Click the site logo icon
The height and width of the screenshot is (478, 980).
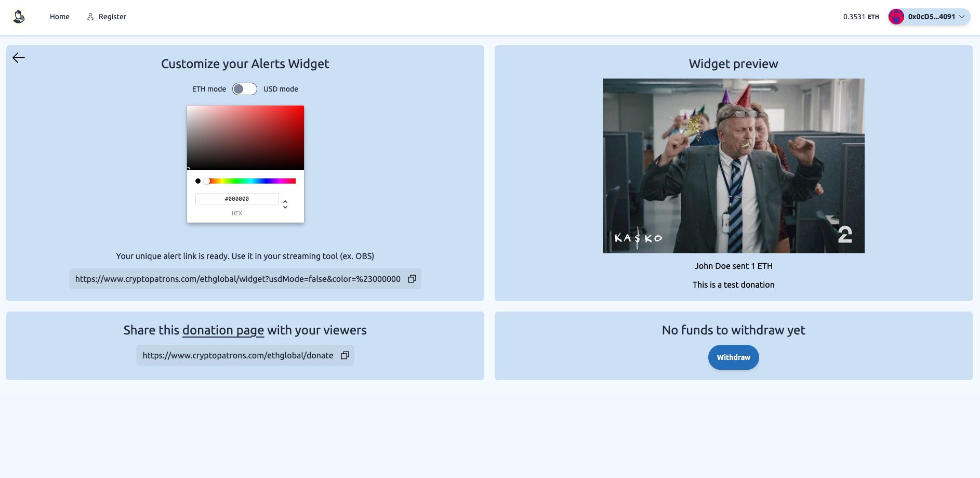[19, 17]
